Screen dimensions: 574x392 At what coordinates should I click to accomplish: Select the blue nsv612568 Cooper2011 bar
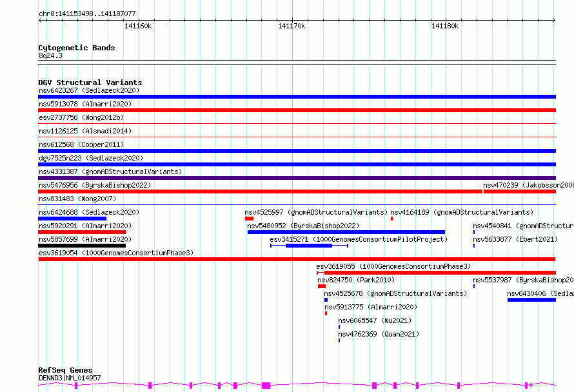point(297,151)
